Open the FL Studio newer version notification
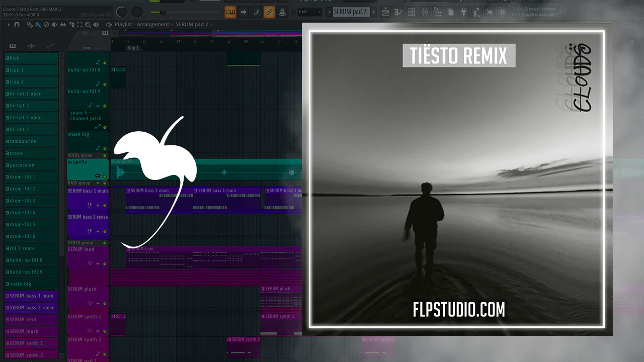The width and height of the screenshot is (644, 362). click(x=534, y=12)
